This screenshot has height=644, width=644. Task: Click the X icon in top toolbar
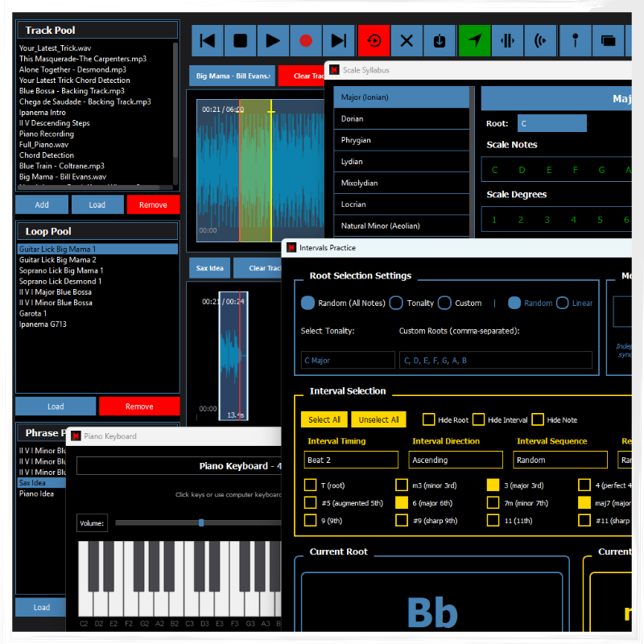pyautogui.click(x=407, y=39)
